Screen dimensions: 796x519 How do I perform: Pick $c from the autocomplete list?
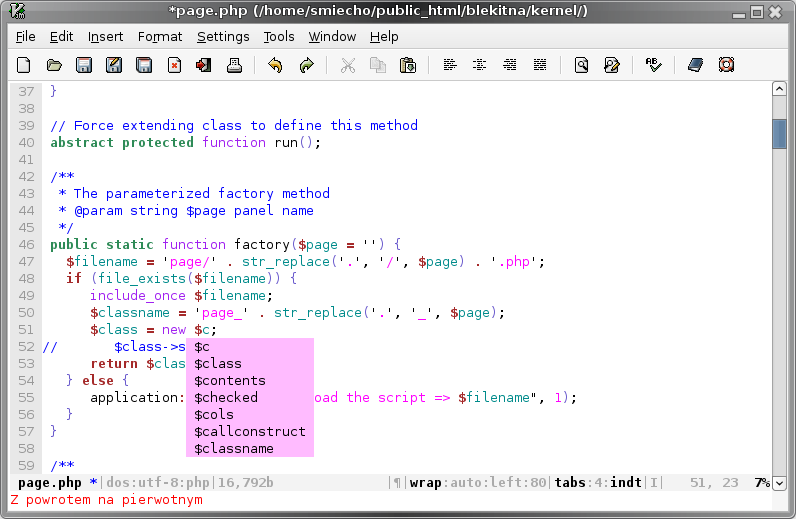pyautogui.click(x=250, y=347)
